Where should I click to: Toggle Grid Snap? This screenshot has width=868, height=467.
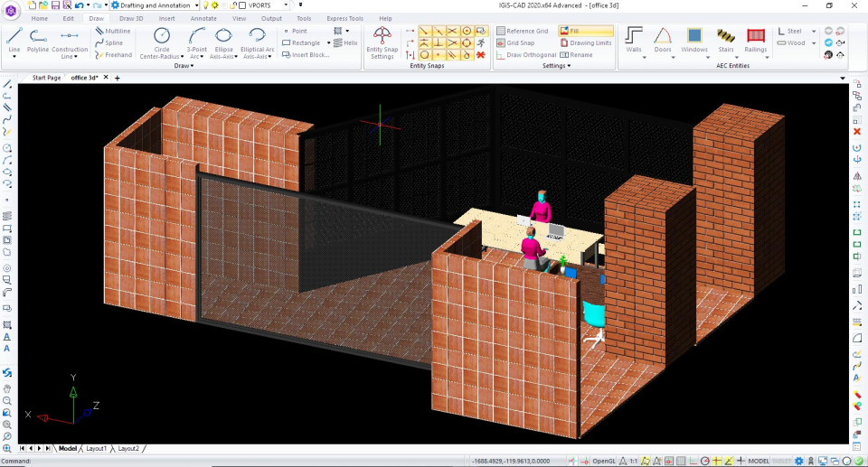pyautogui.click(x=515, y=42)
